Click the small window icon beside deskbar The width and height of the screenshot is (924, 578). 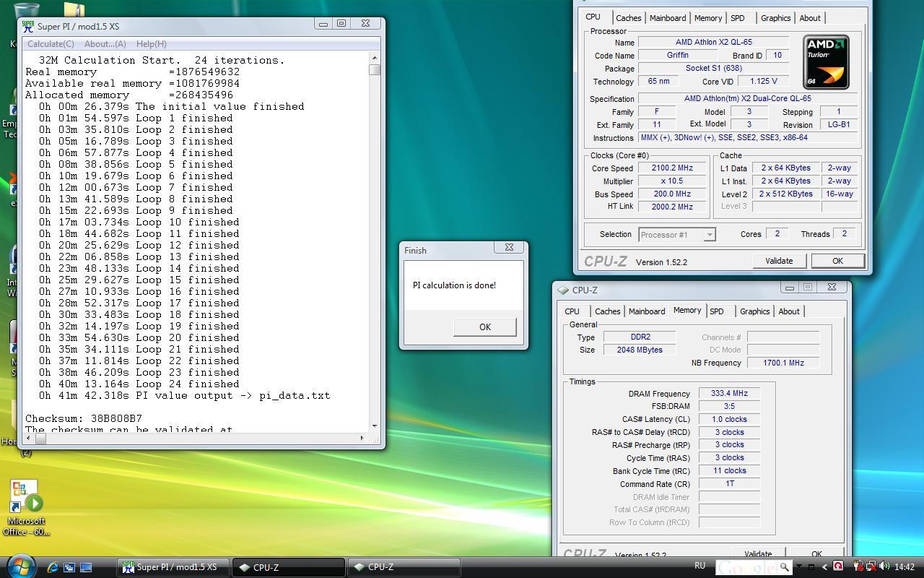(811, 567)
